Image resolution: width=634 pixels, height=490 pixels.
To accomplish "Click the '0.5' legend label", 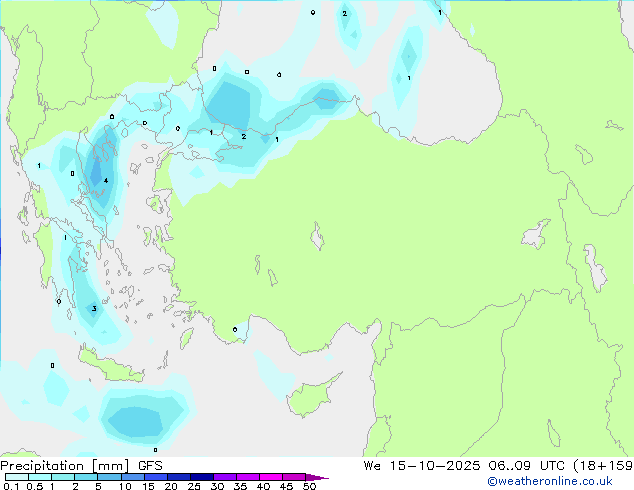I will pyautogui.click(x=35, y=486).
